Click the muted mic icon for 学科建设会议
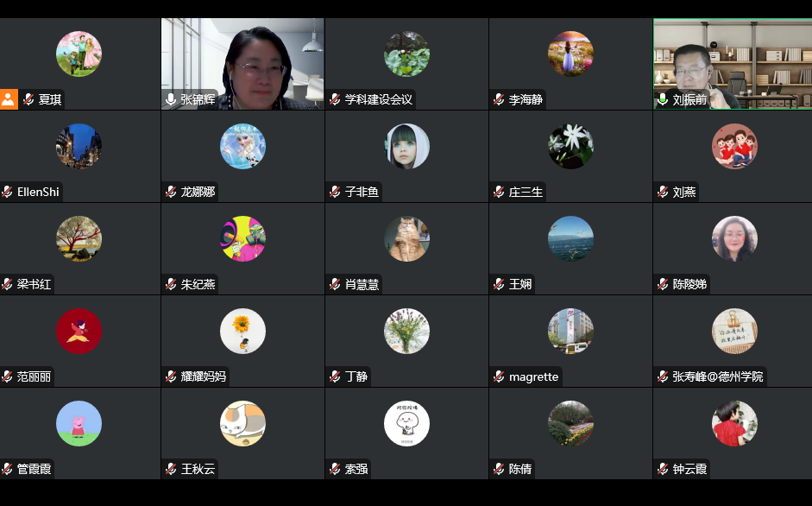Image resolution: width=812 pixels, height=506 pixels. 335,99
